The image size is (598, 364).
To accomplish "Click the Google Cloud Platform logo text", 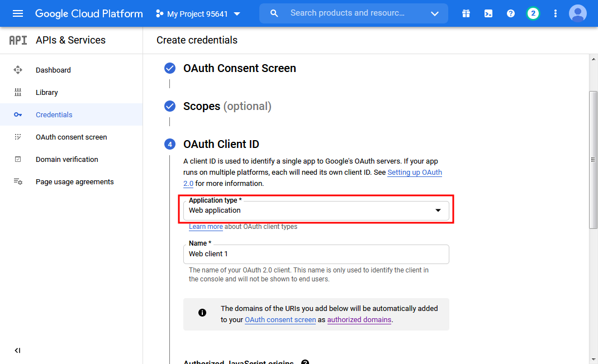I will 89,14.
